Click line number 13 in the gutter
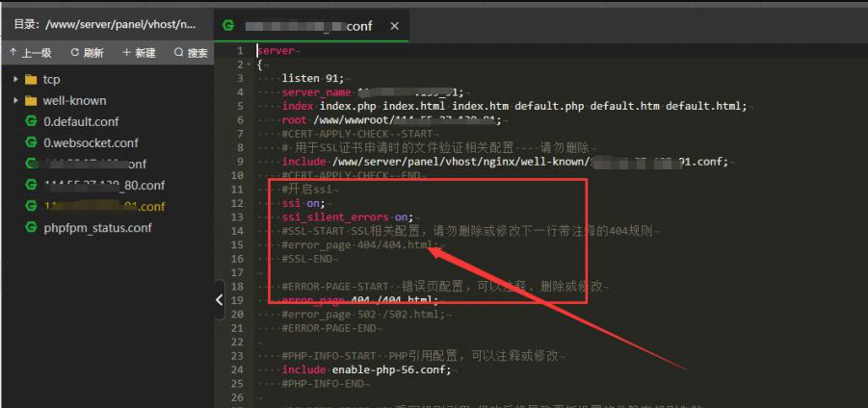 pyautogui.click(x=238, y=217)
